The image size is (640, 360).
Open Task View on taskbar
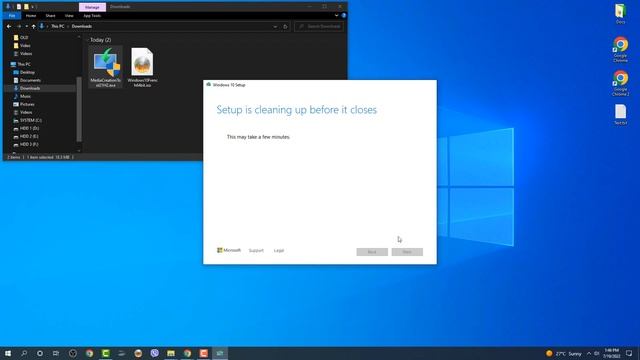[x=56, y=353]
